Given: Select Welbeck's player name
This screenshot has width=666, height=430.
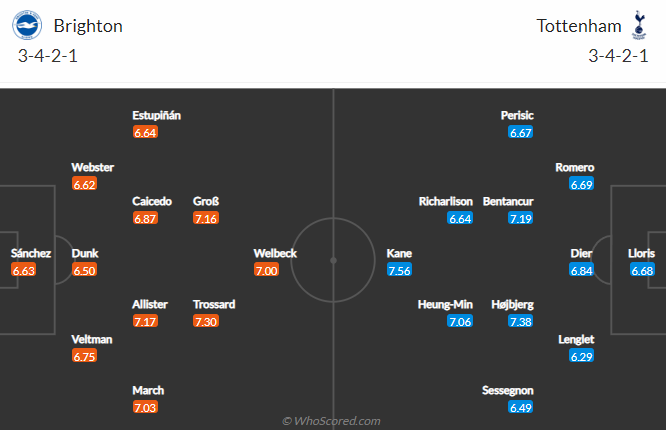Looking at the screenshot, I should [275, 253].
